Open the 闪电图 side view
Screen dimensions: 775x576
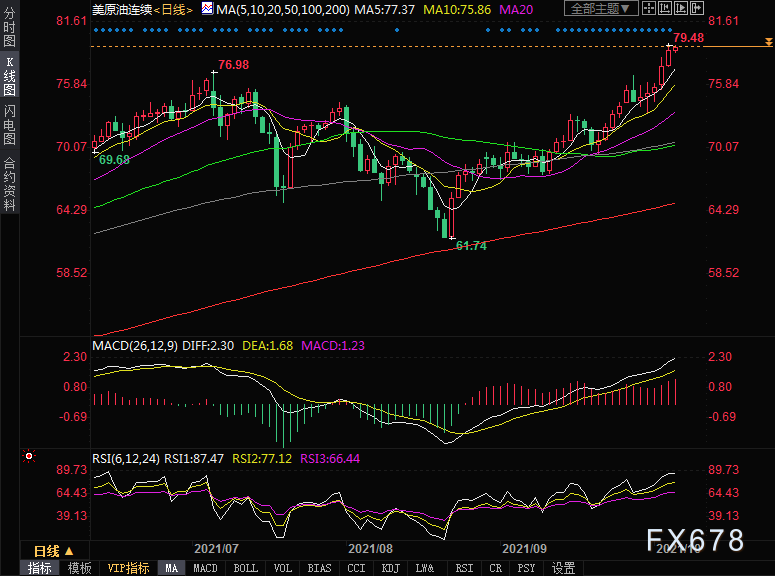coord(9,124)
